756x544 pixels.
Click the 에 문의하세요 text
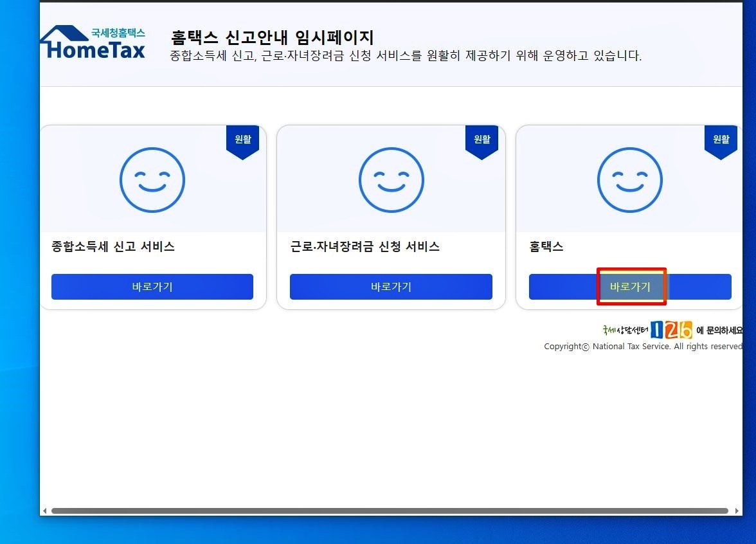point(719,331)
